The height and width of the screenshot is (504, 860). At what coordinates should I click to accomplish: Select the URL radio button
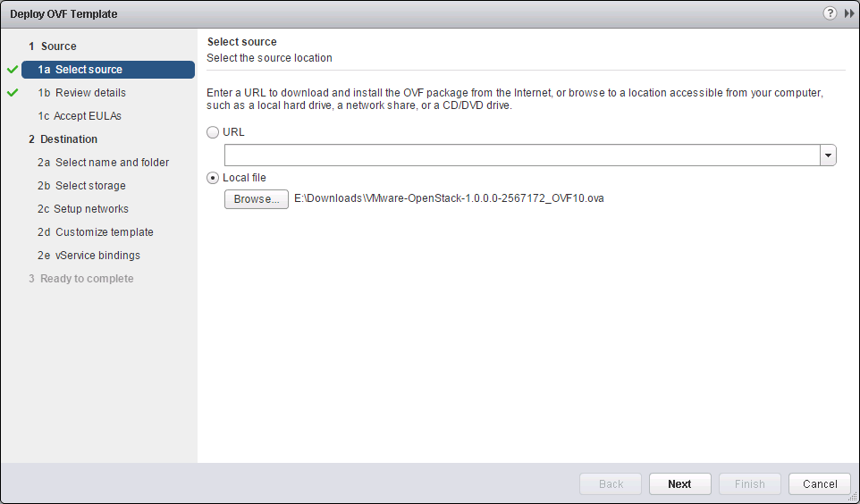point(213,132)
